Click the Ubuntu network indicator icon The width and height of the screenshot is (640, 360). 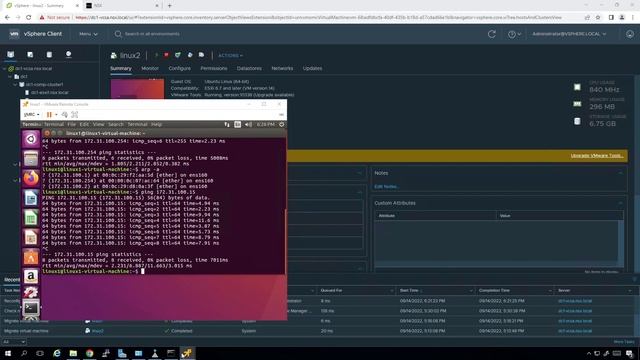coord(227,124)
